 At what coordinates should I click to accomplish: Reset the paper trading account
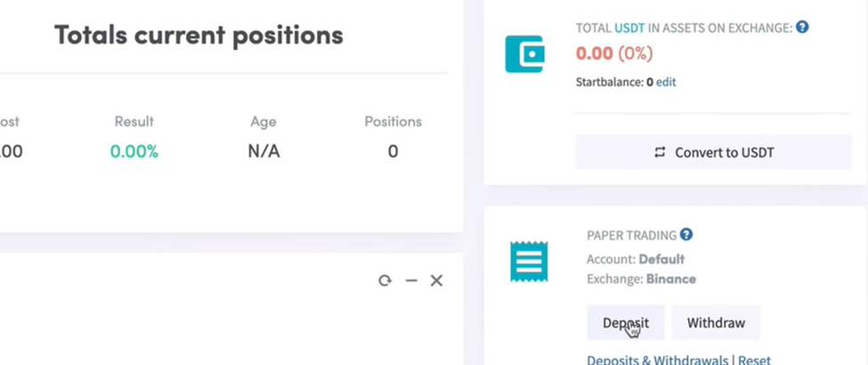(x=754, y=360)
